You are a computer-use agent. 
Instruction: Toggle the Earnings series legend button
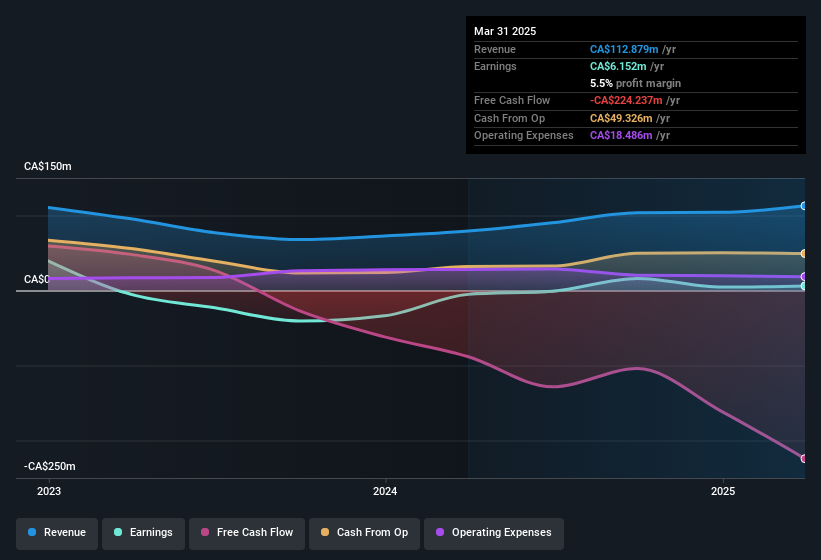tap(143, 533)
